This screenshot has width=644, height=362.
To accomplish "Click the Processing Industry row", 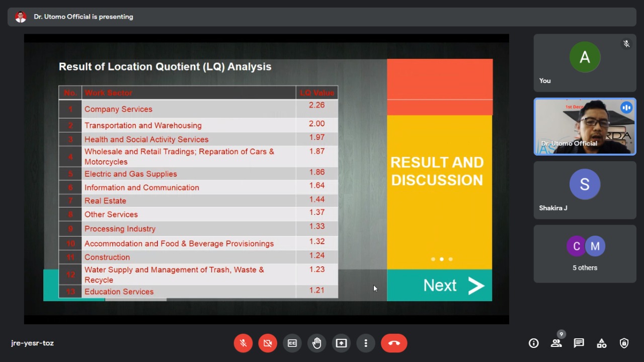I will pyautogui.click(x=198, y=229).
